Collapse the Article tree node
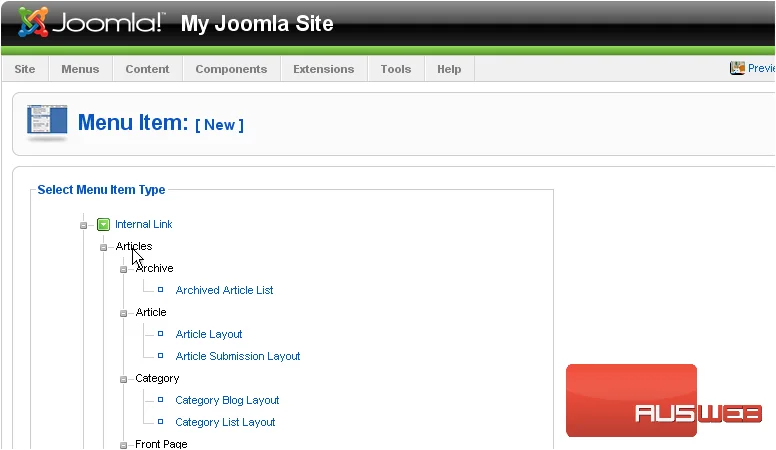 [x=124, y=313]
